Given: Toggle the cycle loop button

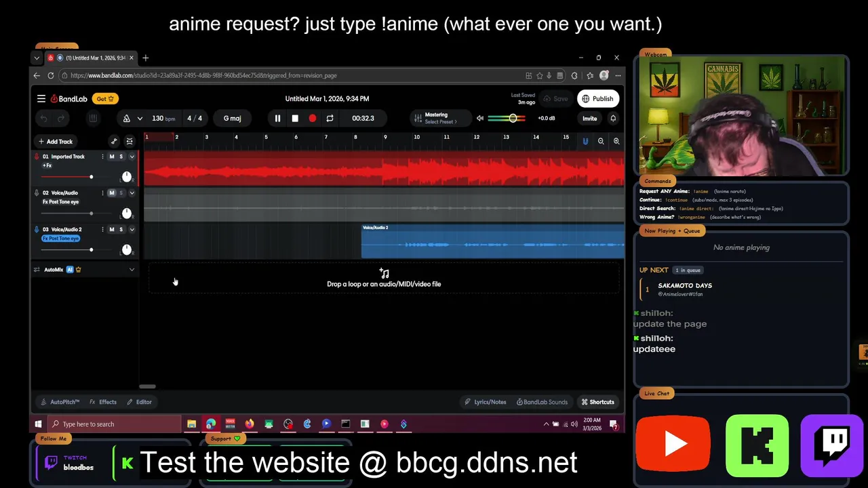Looking at the screenshot, I should click(x=330, y=119).
